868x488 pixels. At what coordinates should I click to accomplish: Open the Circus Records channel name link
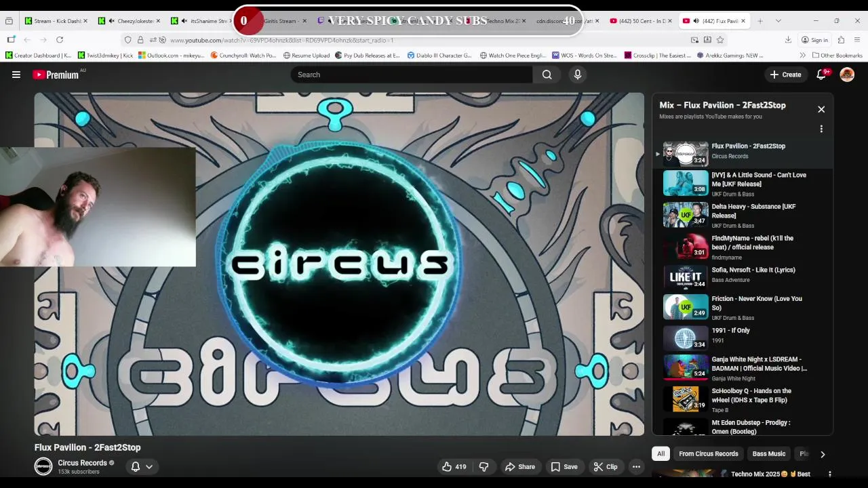coord(82,463)
